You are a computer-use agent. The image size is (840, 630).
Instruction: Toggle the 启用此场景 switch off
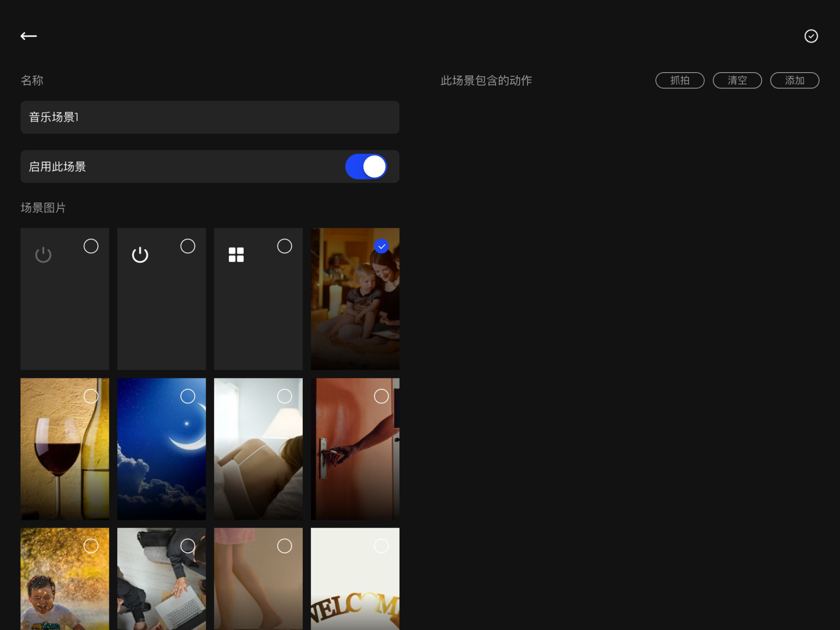click(x=366, y=167)
